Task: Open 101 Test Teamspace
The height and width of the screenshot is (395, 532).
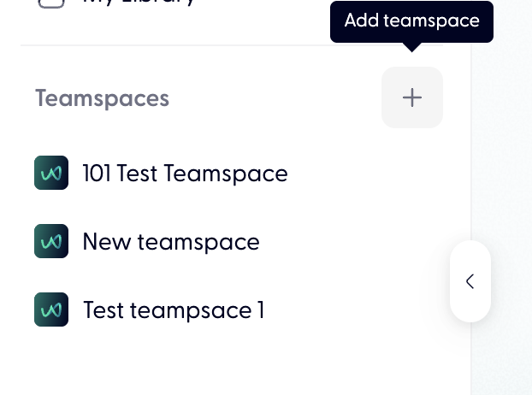Action: (185, 174)
